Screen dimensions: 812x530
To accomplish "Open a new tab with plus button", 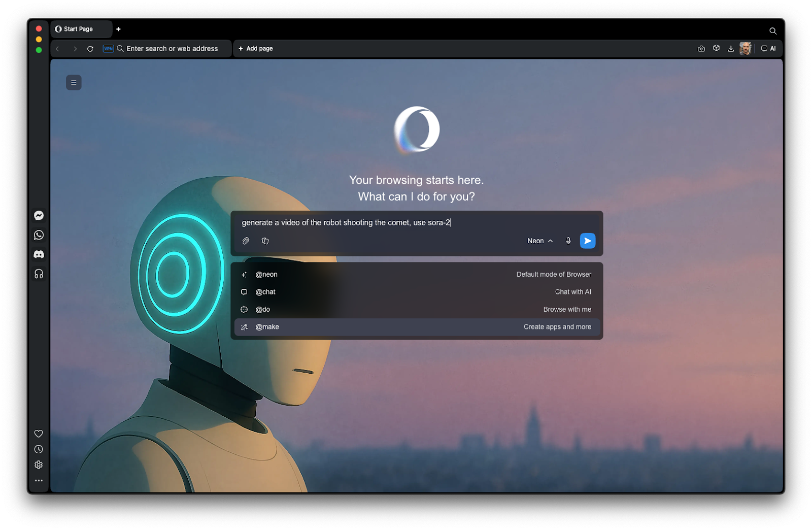I will (x=118, y=29).
